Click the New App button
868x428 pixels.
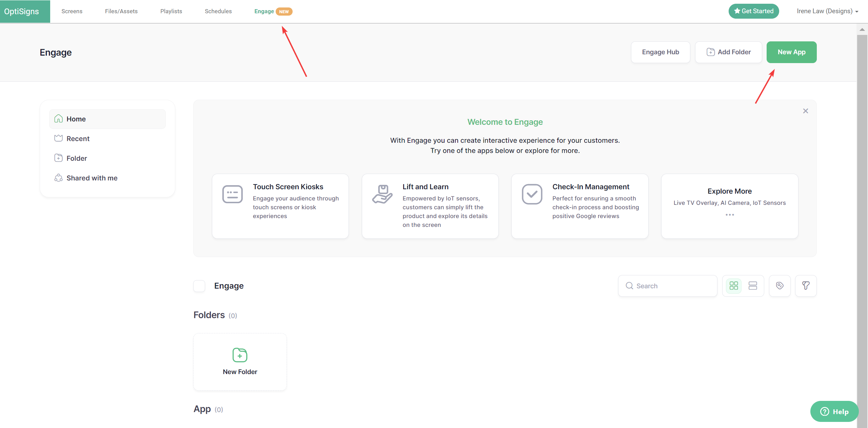click(x=791, y=52)
